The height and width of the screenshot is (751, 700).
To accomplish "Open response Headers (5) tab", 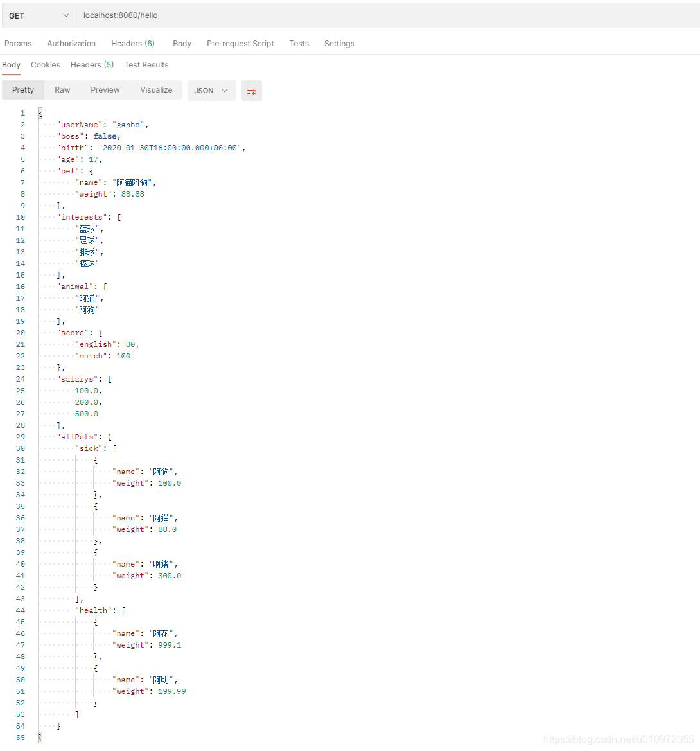I will pyautogui.click(x=92, y=65).
